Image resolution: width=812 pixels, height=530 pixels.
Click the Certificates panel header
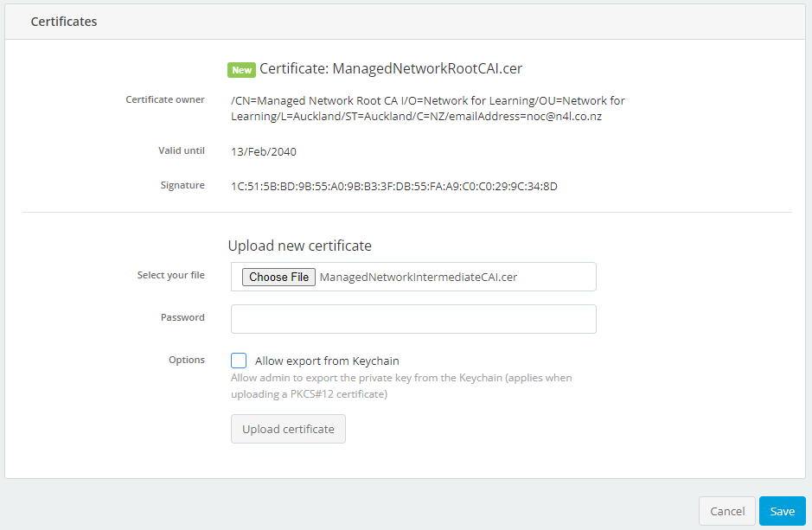click(x=63, y=21)
